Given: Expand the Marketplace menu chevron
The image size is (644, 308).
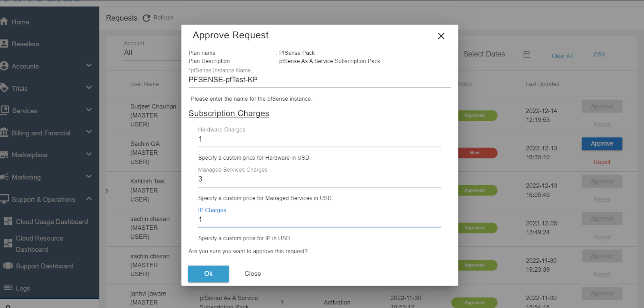Looking at the screenshot, I should pyautogui.click(x=89, y=154).
